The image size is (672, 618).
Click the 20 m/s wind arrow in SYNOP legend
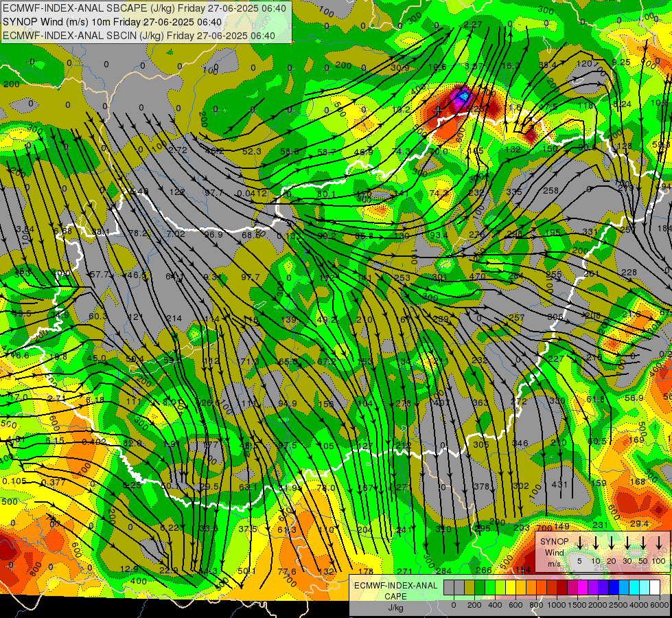pyautogui.click(x=612, y=543)
